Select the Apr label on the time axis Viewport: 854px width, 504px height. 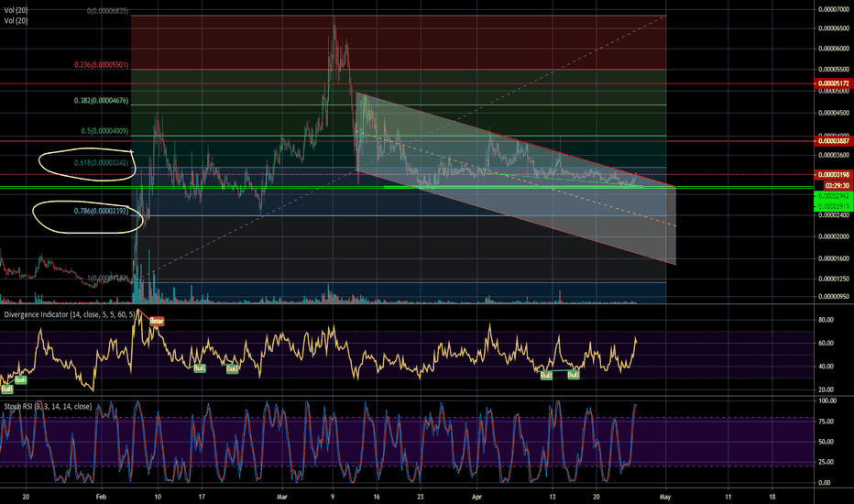tap(477, 497)
